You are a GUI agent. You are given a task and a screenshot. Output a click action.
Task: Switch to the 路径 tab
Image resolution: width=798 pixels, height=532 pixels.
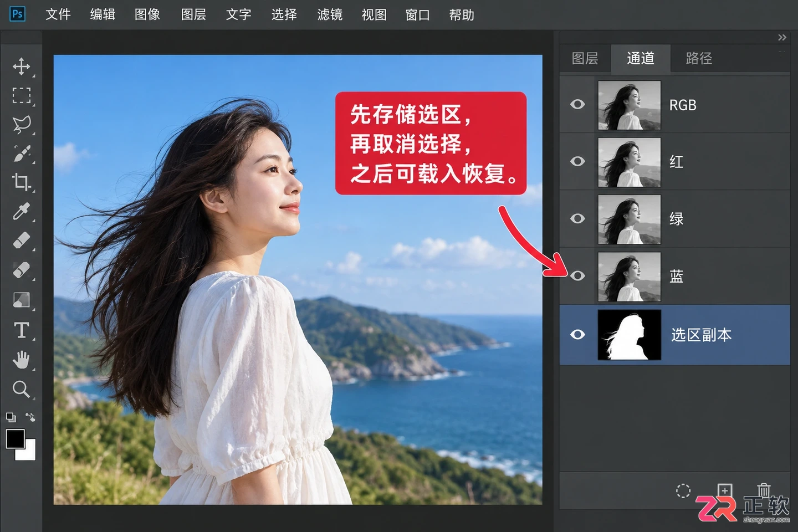click(699, 58)
